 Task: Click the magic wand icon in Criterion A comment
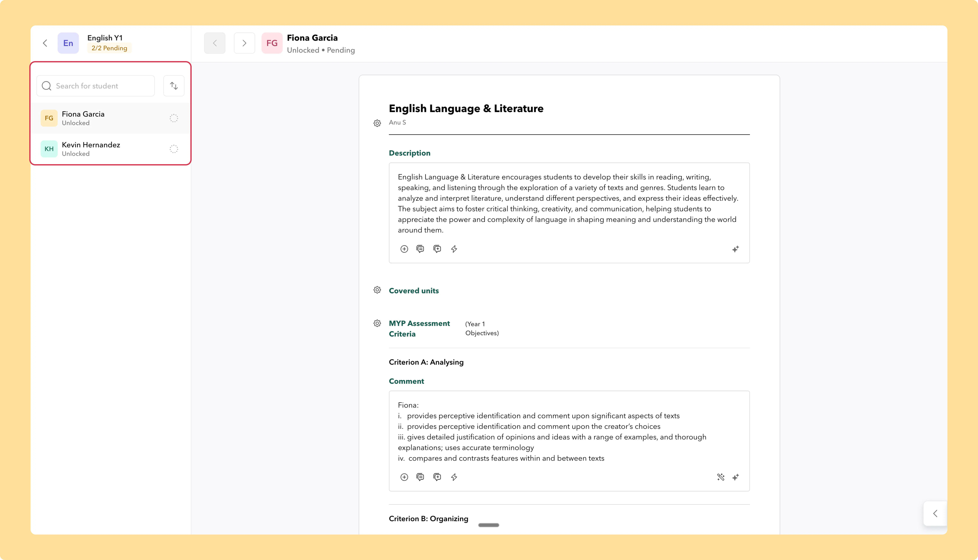[x=721, y=477]
